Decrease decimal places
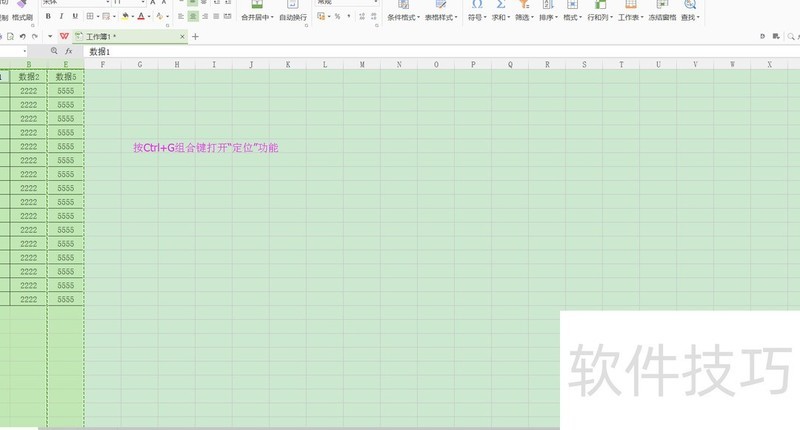 374,16
